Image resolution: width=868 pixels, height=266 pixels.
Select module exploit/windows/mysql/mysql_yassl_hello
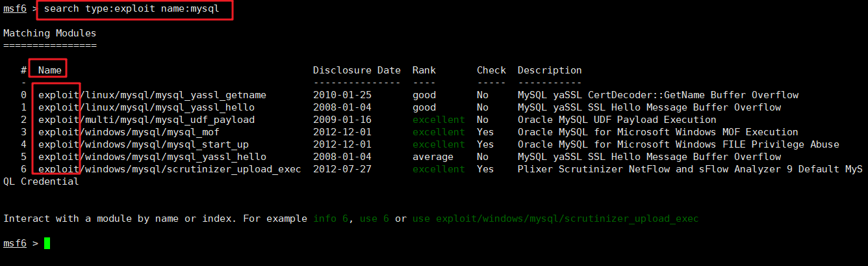coord(152,157)
